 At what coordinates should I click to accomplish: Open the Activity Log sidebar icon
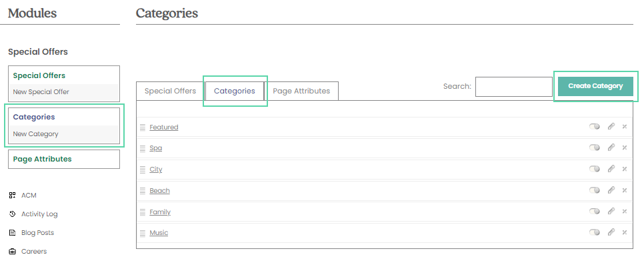pyautogui.click(x=12, y=214)
